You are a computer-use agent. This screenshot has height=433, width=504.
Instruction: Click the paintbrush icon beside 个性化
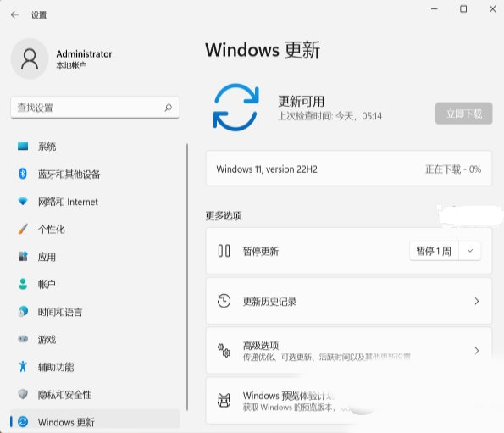(23, 229)
